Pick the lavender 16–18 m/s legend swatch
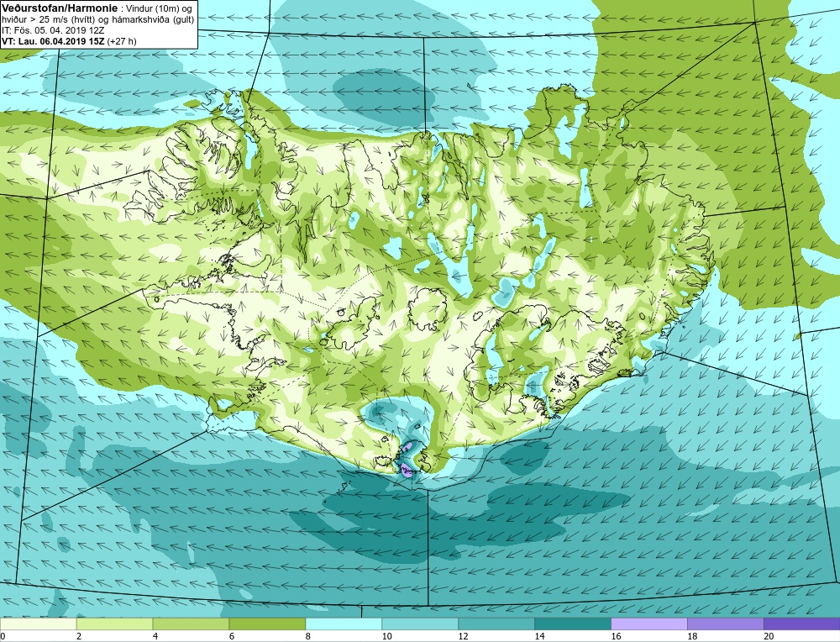This screenshot has height=642, width=840. [649, 624]
